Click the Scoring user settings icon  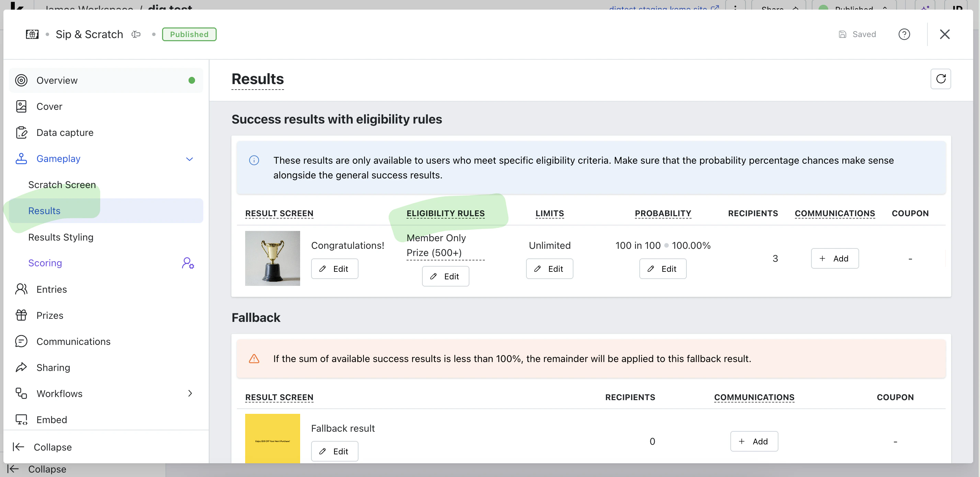click(x=188, y=263)
